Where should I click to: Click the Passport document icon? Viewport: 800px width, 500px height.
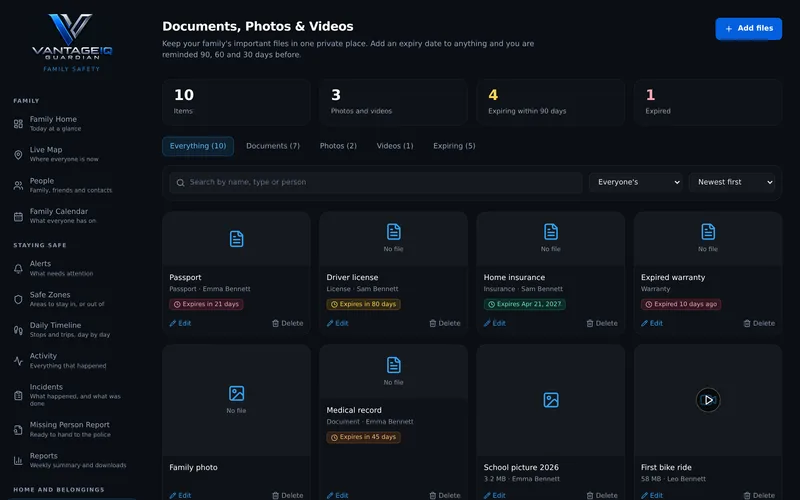[x=236, y=239]
